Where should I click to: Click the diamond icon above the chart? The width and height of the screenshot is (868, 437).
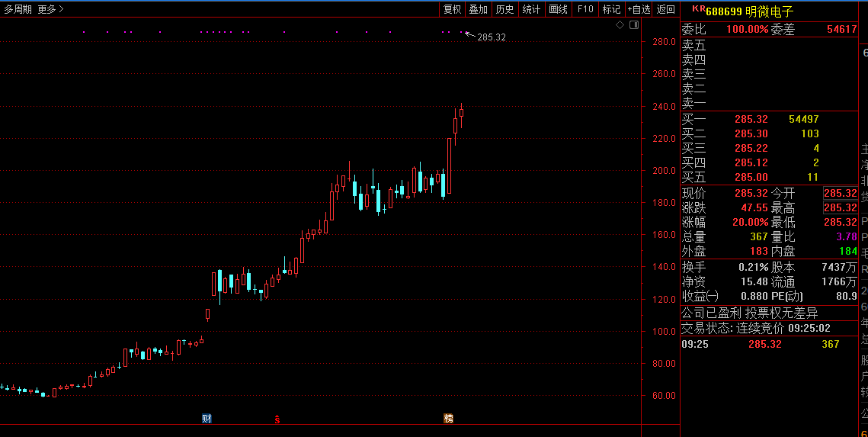click(620, 24)
